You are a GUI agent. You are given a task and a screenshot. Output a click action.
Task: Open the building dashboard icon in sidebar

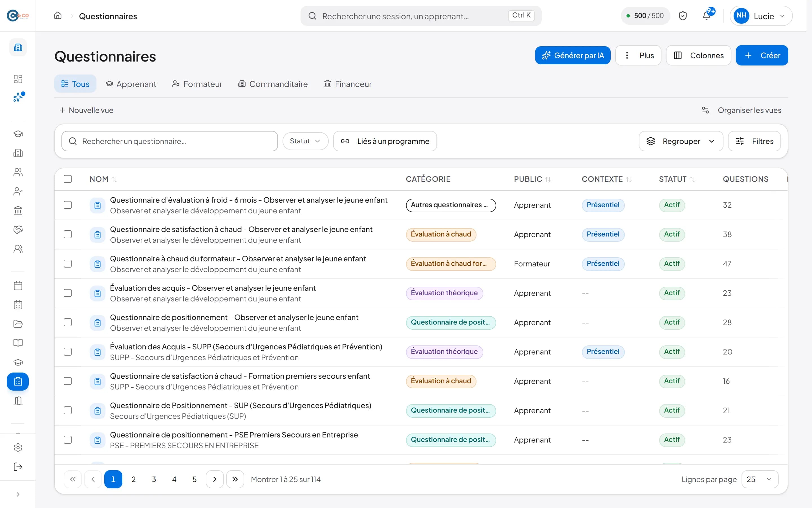point(18,47)
